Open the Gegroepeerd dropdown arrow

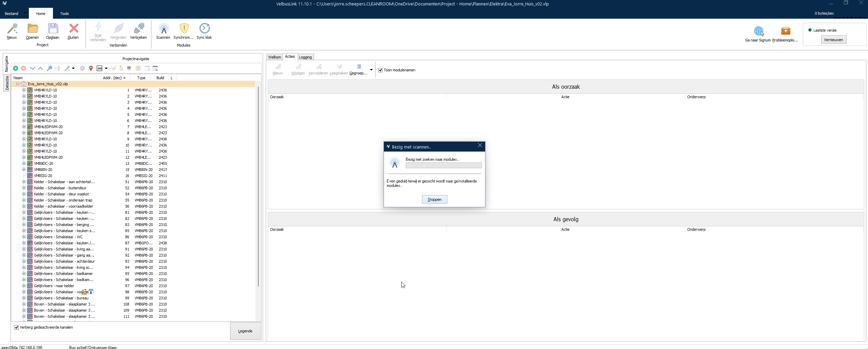click(371, 70)
